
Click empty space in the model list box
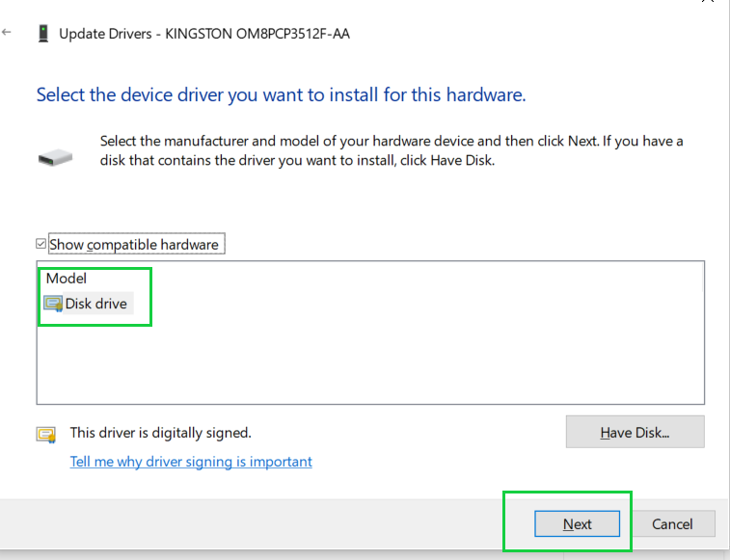[370, 359]
